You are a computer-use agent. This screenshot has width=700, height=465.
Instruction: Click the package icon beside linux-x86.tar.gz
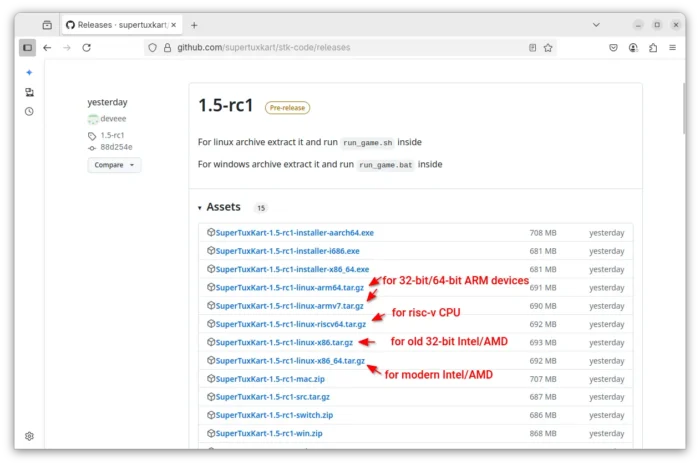click(x=211, y=342)
